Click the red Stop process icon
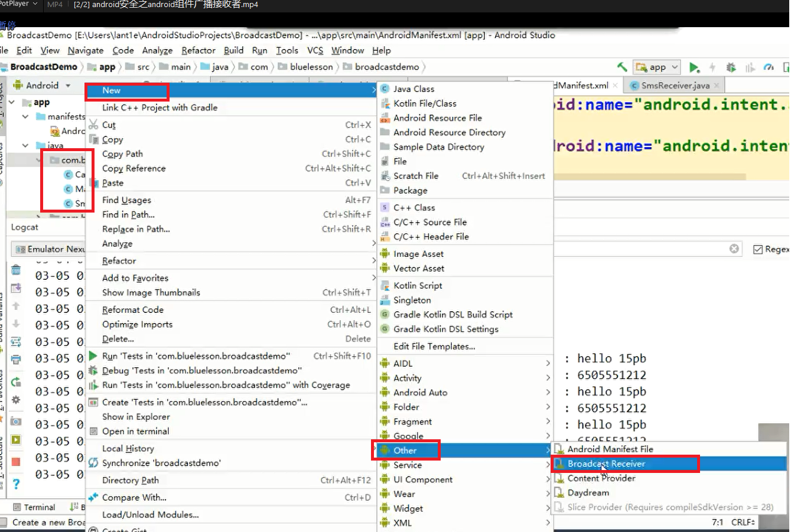The height and width of the screenshot is (532, 791). click(16, 462)
